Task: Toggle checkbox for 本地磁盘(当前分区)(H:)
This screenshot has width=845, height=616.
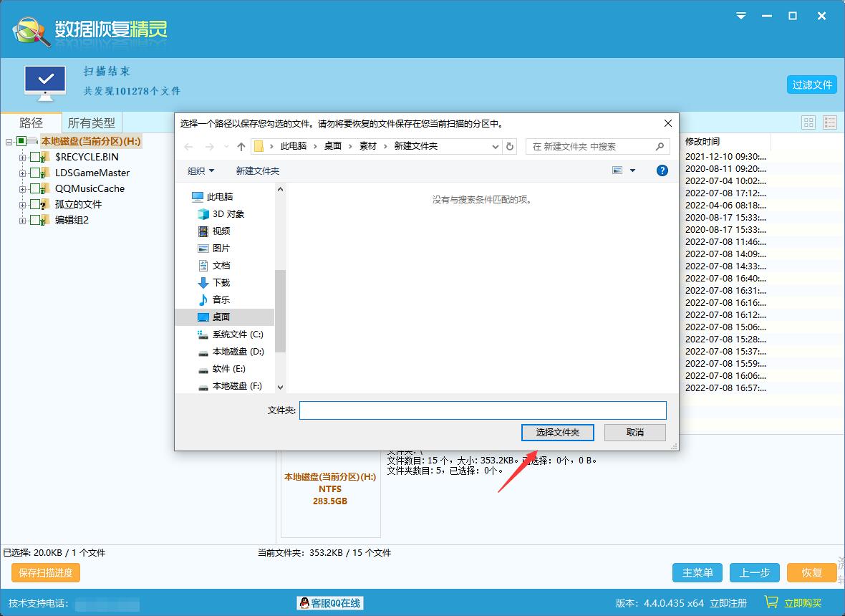Action: coord(21,141)
